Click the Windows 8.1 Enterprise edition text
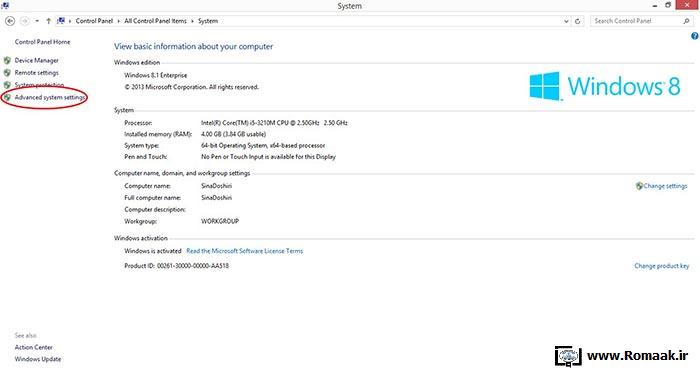The width and height of the screenshot is (700, 373). (156, 75)
